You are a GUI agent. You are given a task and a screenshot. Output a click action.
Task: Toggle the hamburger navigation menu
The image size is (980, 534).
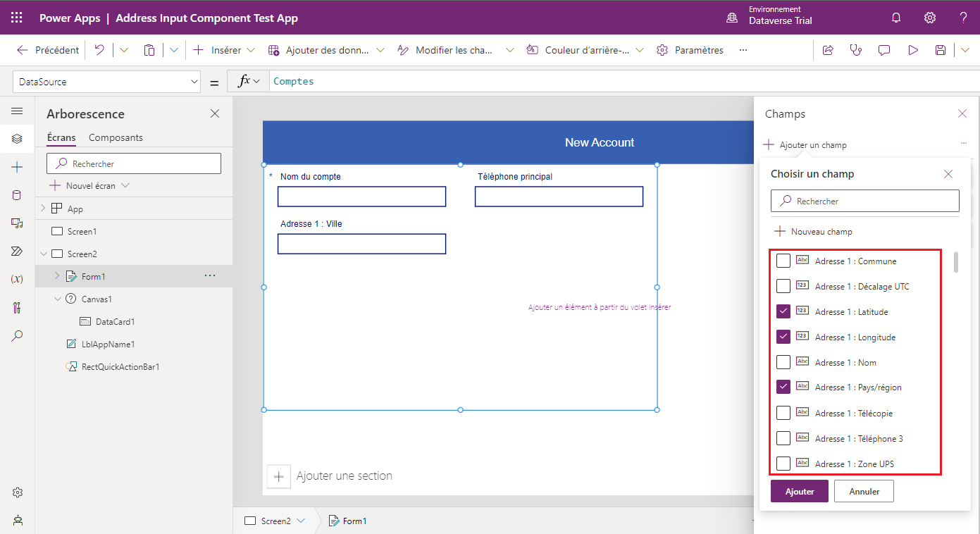pyautogui.click(x=17, y=111)
